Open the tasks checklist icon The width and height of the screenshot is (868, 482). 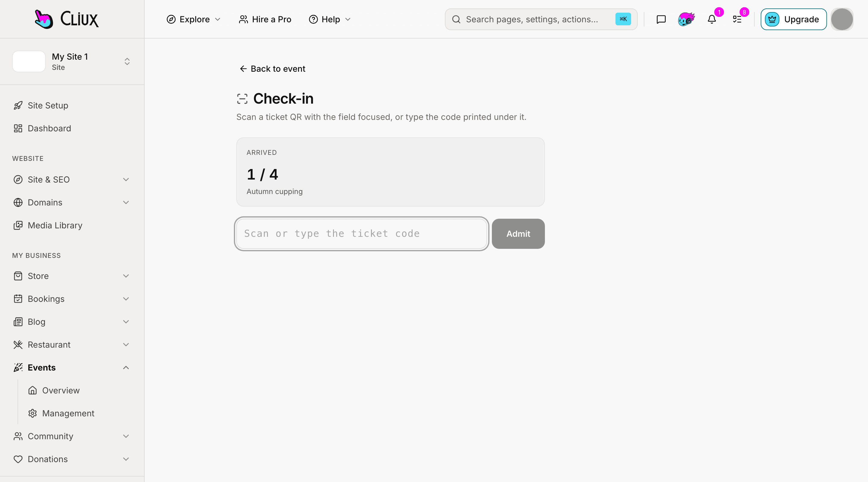(x=737, y=19)
